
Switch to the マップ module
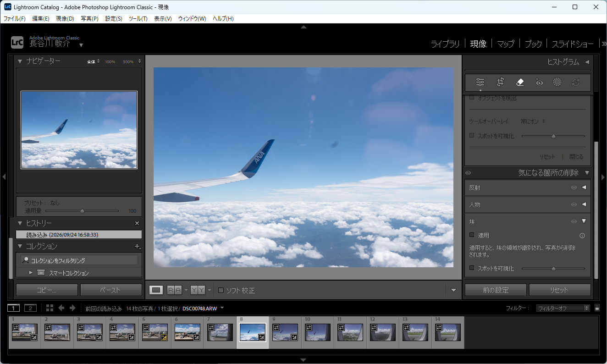tap(506, 44)
